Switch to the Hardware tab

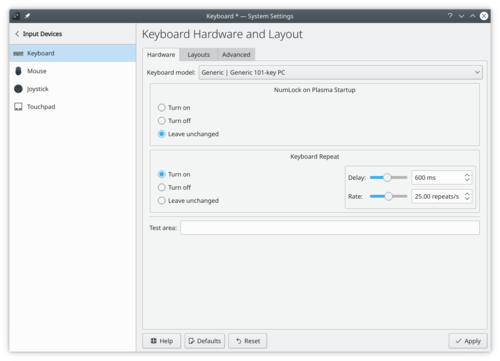[x=161, y=55]
